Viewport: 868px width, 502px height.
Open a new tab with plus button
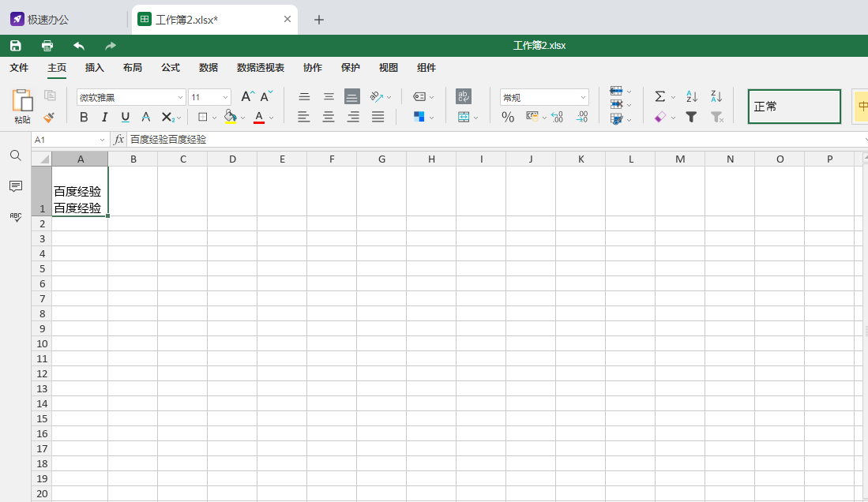318,20
